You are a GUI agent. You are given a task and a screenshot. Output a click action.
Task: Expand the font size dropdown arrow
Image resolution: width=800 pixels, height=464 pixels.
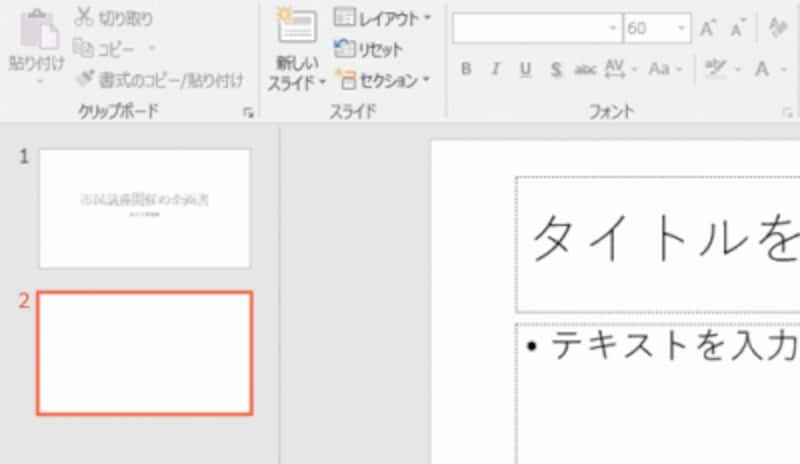pos(681,28)
